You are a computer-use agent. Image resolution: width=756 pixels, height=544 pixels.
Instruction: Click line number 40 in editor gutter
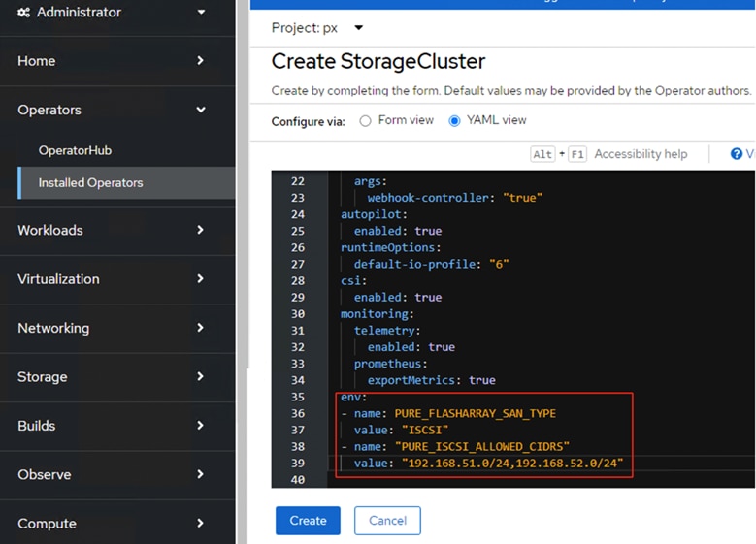point(298,480)
